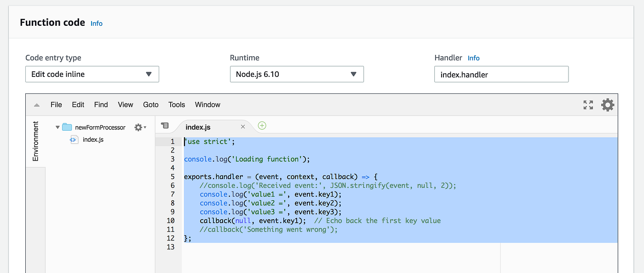Switch to the Environment sidebar tab
This screenshot has height=273, width=644.
35,141
